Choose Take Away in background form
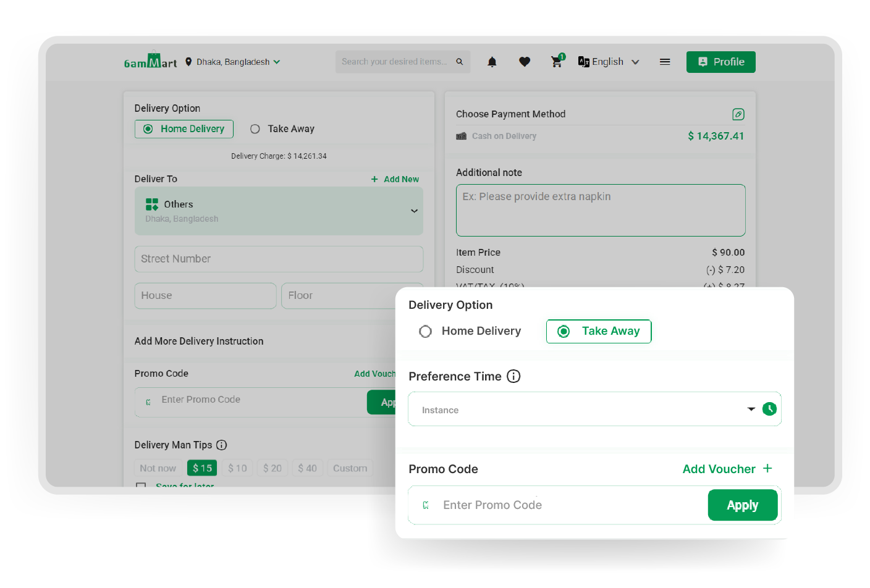Viewport: 870px width, 588px height. click(255, 129)
